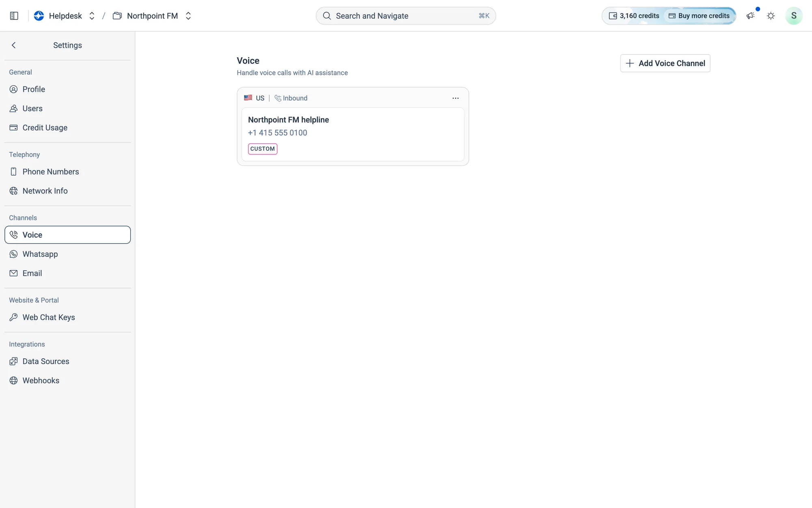Viewport: 812px width, 508px height.
Task: Click the US flag icon
Action: click(x=248, y=98)
